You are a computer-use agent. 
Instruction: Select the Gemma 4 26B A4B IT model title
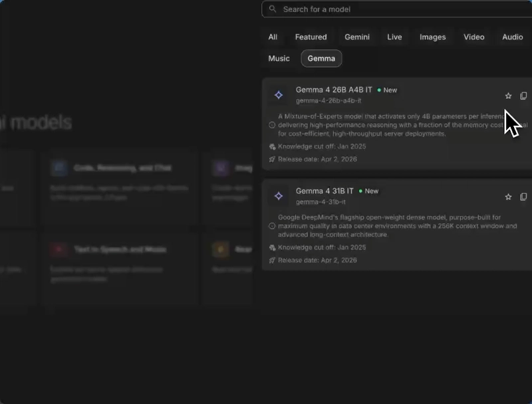pyautogui.click(x=334, y=90)
